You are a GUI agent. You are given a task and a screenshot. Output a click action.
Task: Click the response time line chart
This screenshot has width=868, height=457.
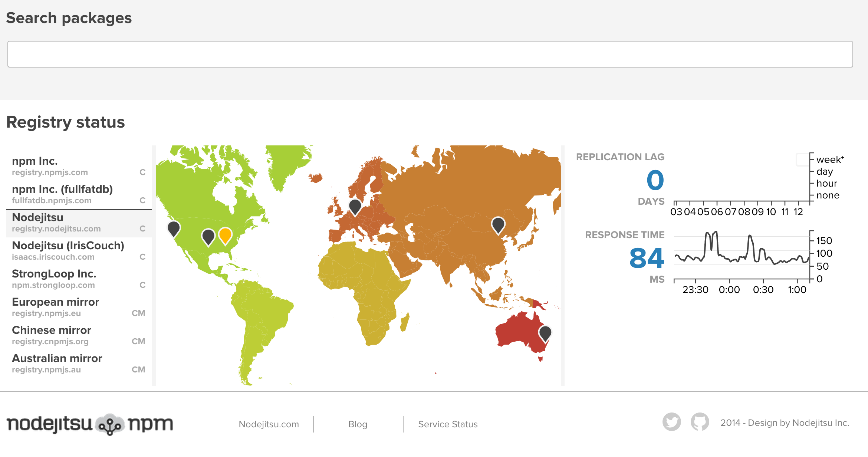pos(742,256)
